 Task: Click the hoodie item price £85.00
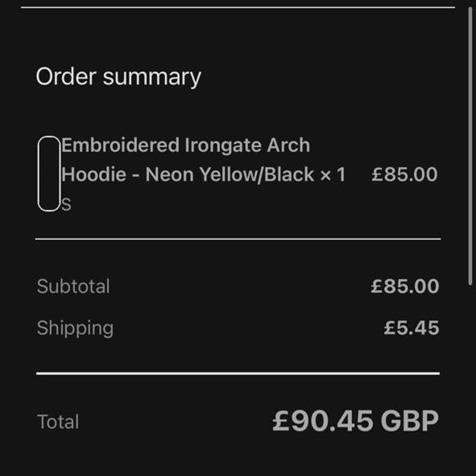click(x=404, y=174)
